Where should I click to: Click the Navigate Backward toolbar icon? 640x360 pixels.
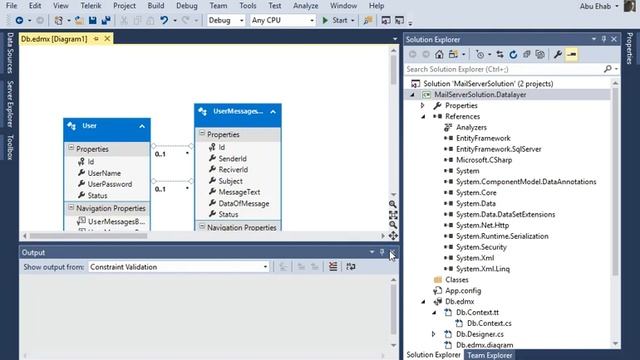19,20
